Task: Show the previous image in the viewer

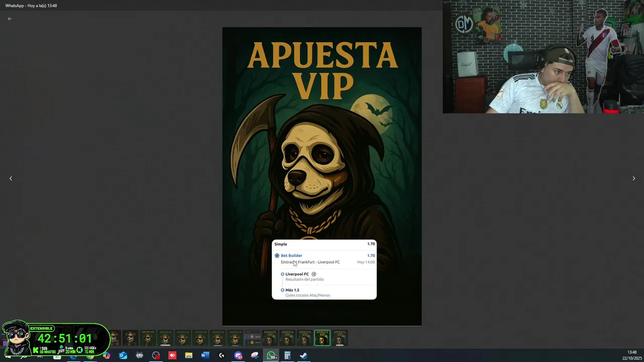Action: click(x=11, y=178)
